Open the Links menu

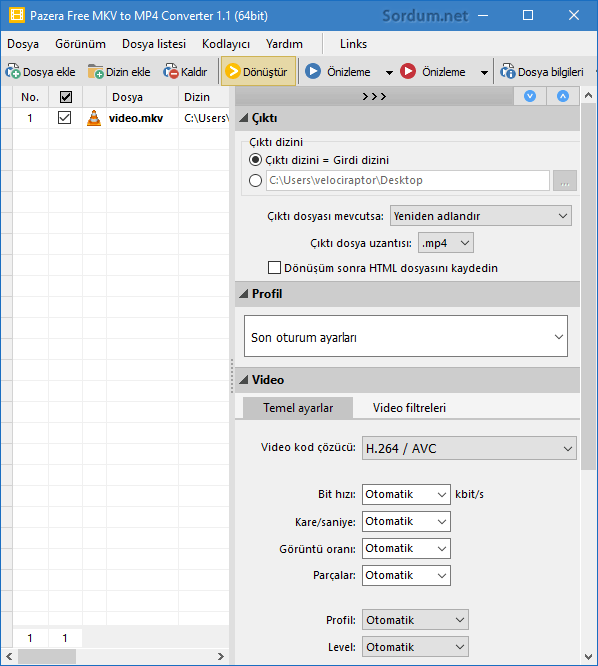click(x=353, y=44)
